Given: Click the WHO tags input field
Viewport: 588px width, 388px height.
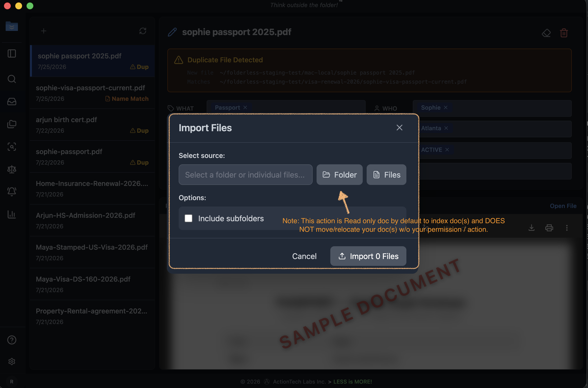Looking at the screenshot, I should (x=492, y=108).
